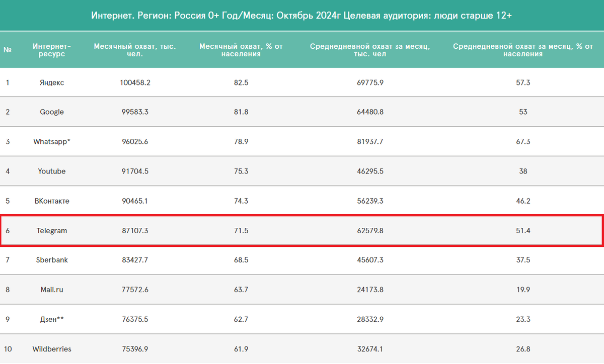604x364 pixels.
Task: Click Mail.ru daily reach 24173.8
Action: pyautogui.click(x=370, y=290)
